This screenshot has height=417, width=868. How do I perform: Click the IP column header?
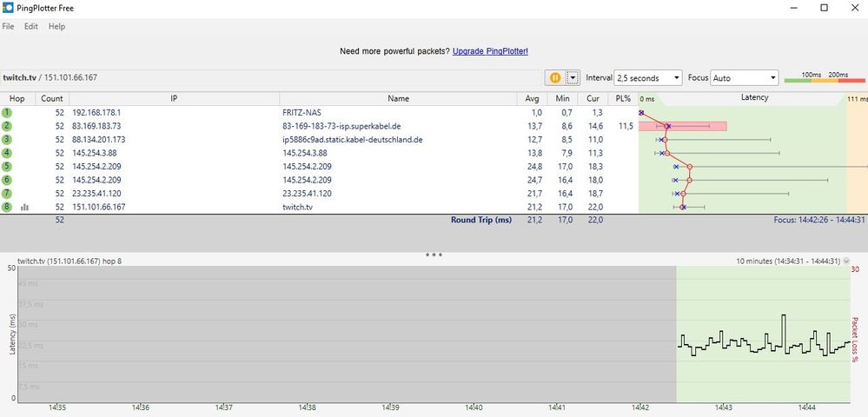click(x=174, y=98)
